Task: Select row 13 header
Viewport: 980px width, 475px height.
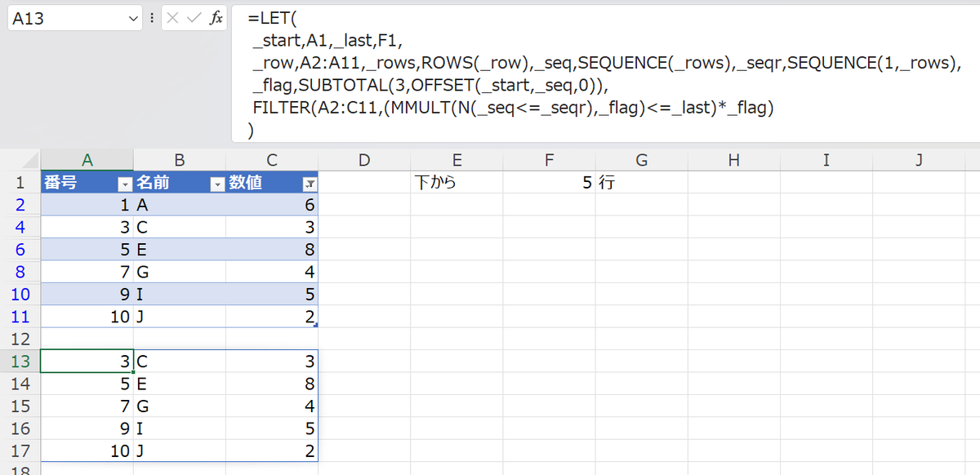Action: tap(20, 361)
